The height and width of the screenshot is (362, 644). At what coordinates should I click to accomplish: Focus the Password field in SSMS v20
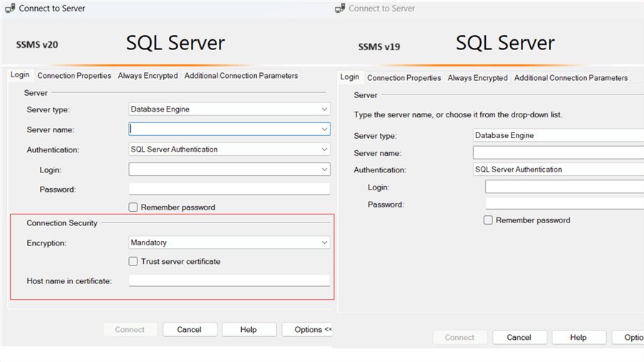(x=229, y=190)
